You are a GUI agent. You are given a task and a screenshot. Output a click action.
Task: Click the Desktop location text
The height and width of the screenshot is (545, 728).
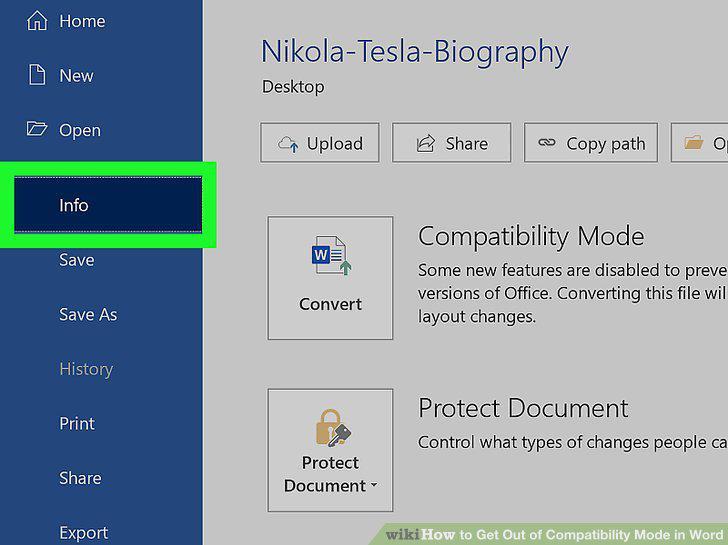click(x=293, y=86)
